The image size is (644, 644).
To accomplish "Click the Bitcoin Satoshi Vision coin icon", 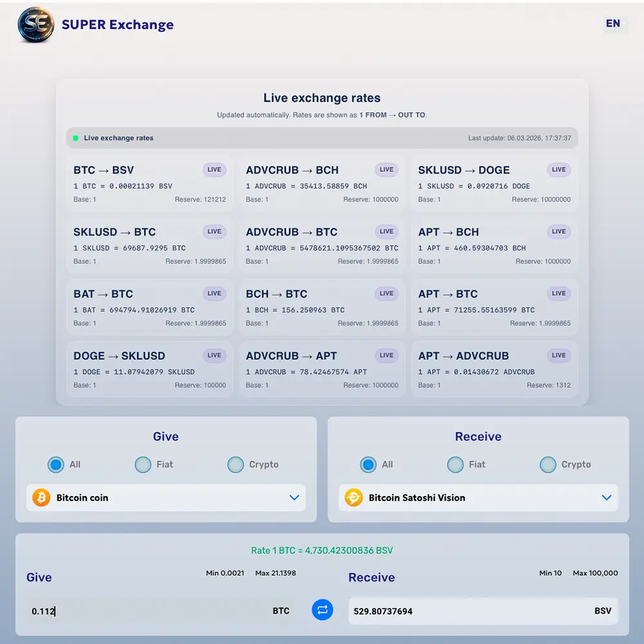I will click(354, 498).
